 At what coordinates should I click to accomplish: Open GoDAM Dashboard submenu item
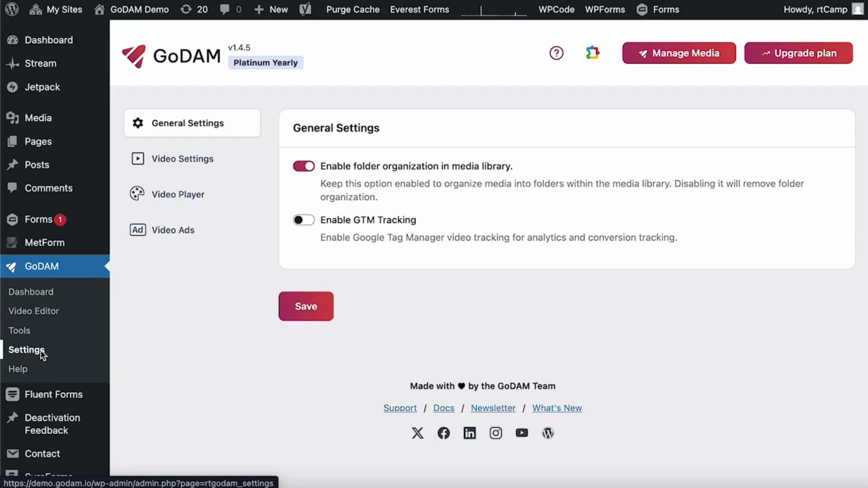[x=31, y=292]
